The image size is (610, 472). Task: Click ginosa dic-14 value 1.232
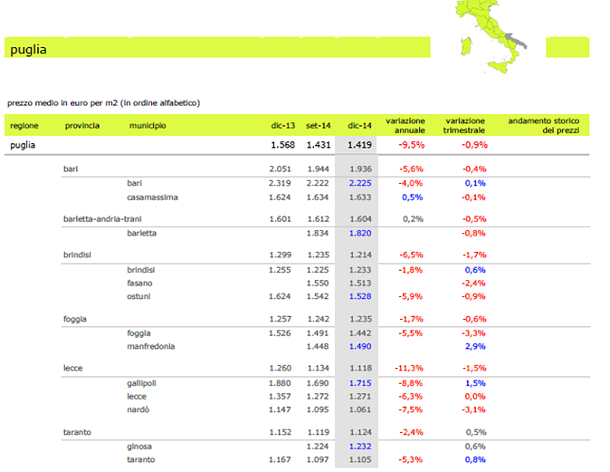click(360, 446)
